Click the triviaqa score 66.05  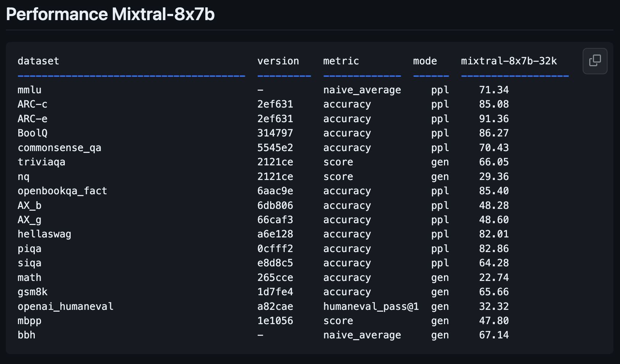[494, 162]
